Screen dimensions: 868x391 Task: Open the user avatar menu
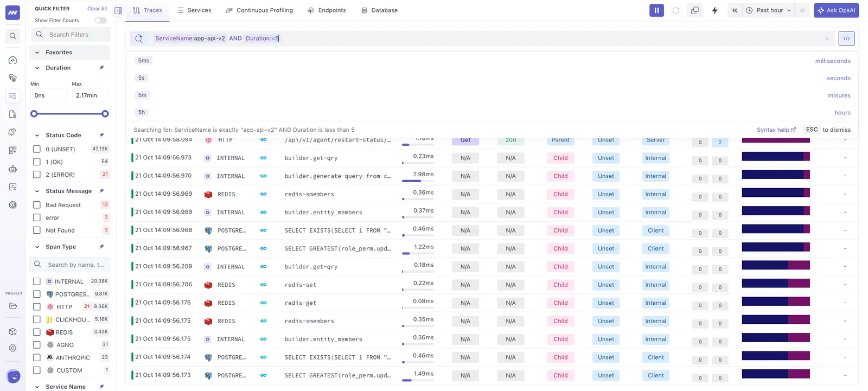coord(14,376)
